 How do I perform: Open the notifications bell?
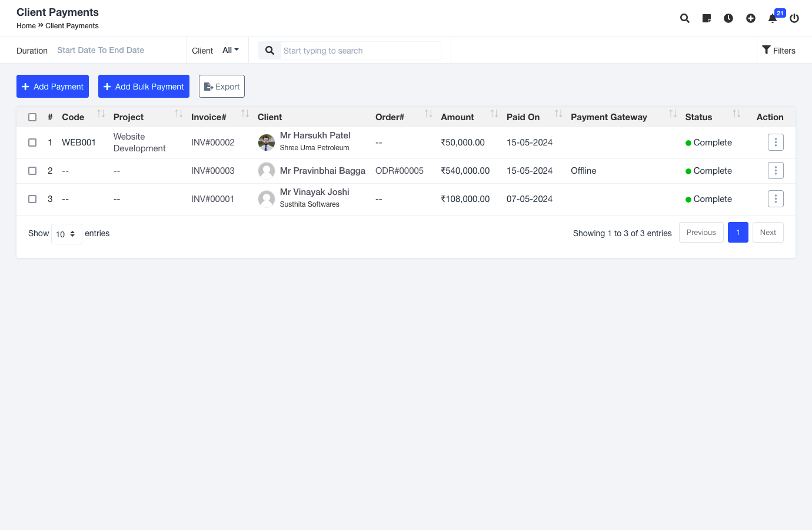coord(773,18)
